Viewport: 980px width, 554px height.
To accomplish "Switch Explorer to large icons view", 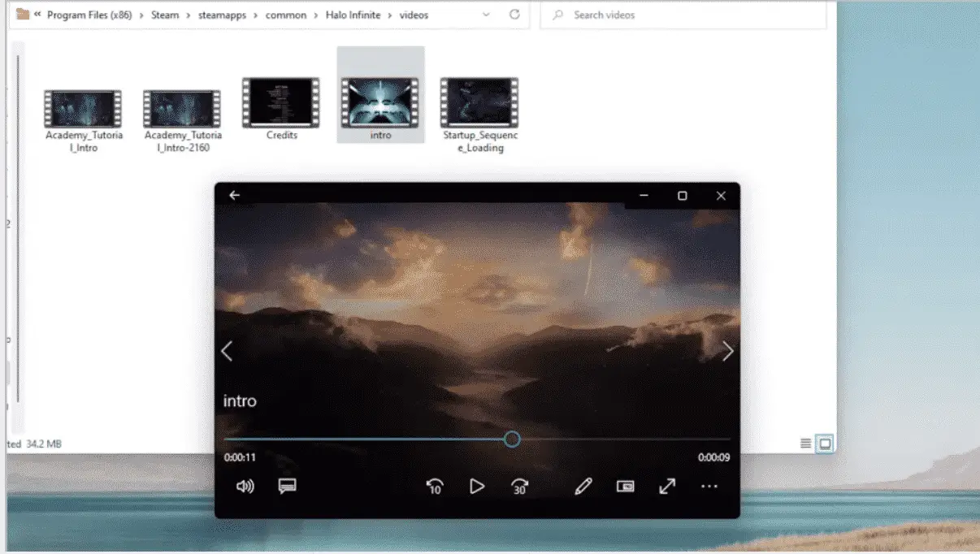I will [x=825, y=444].
